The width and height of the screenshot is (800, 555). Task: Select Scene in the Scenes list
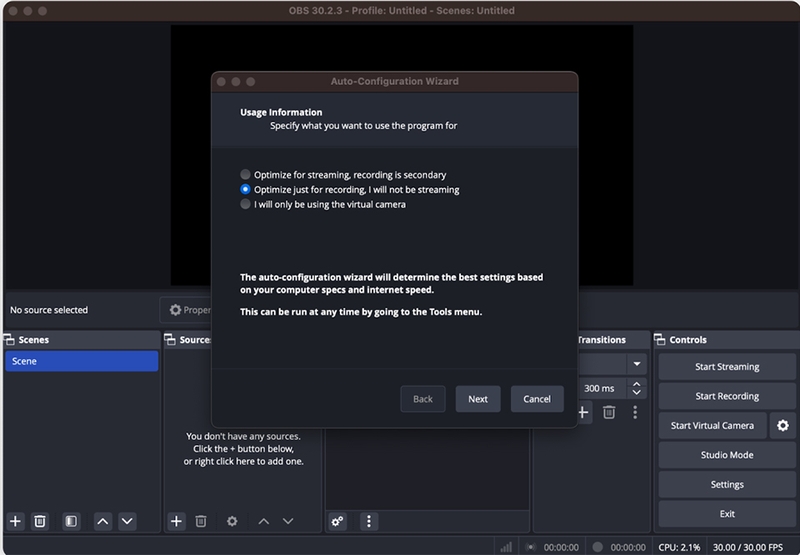coord(82,361)
